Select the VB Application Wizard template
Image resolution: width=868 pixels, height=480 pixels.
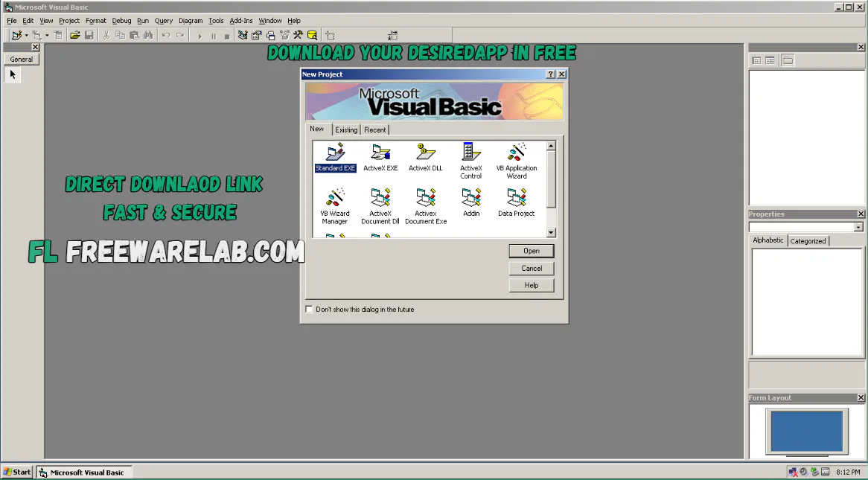516,156
